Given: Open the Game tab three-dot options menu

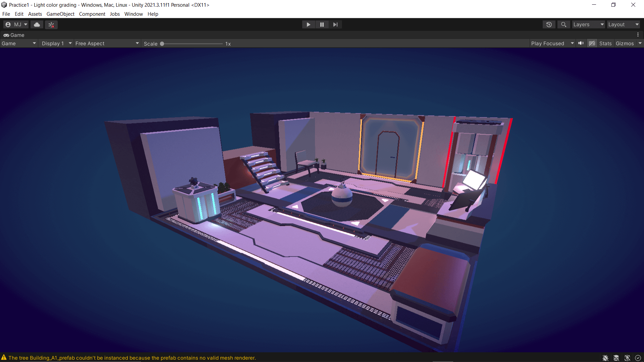Looking at the screenshot, I should (x=638, y=35).
